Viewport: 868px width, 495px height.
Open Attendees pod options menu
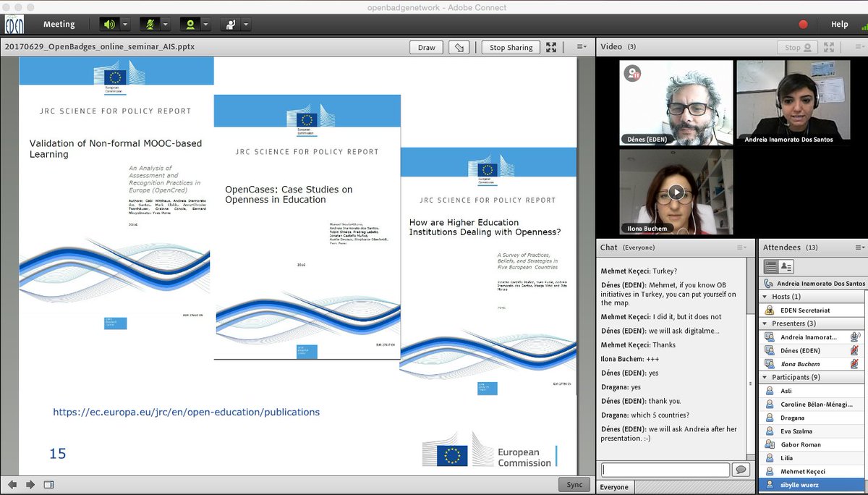(859, 247)
